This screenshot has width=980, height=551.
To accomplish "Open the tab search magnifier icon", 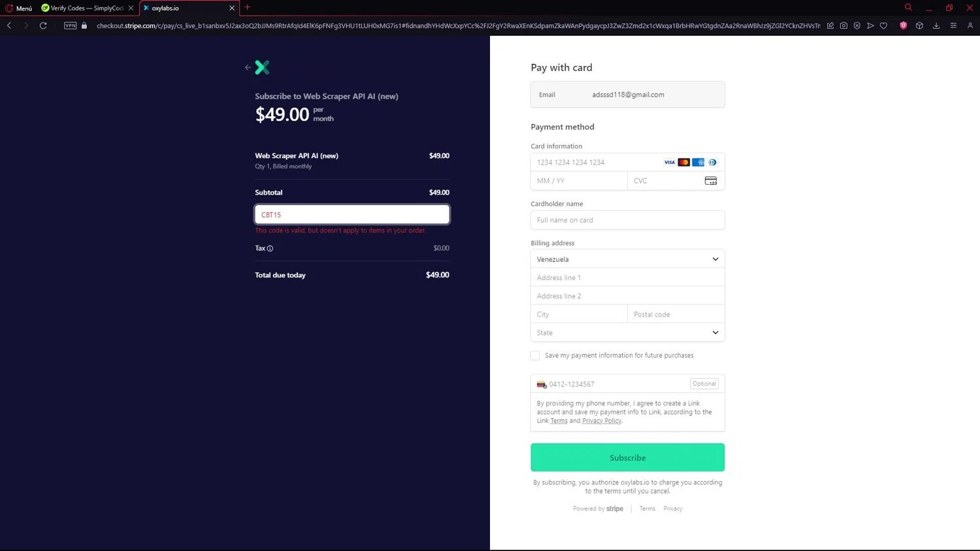I will pos(908,7).
